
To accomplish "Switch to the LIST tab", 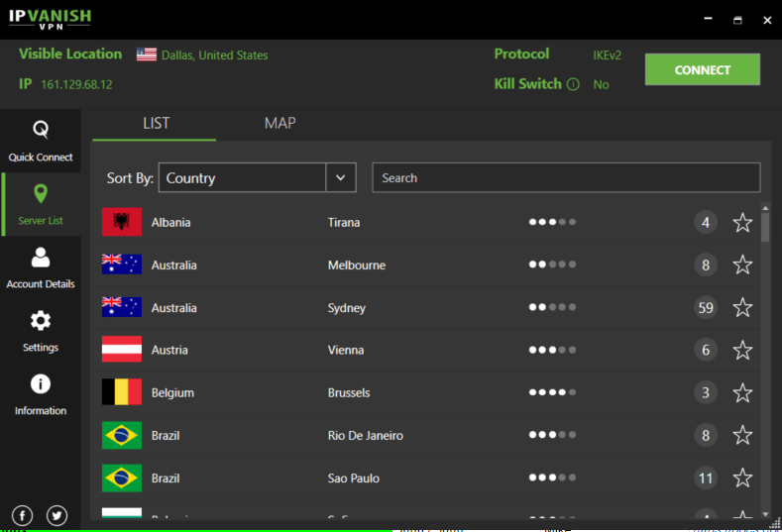I will (156, 124).
